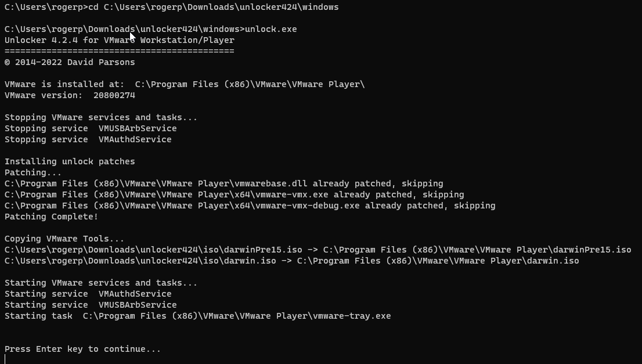Click the '© 2014-2022 David Parsons' copyright line
This screenshot has height=364, width=642.
70,62
